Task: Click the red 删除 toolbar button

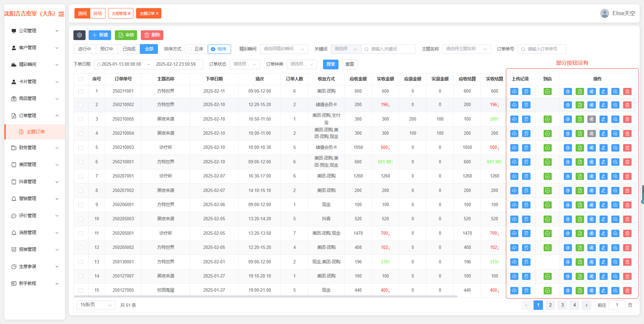Action: [x=152, y=35]
